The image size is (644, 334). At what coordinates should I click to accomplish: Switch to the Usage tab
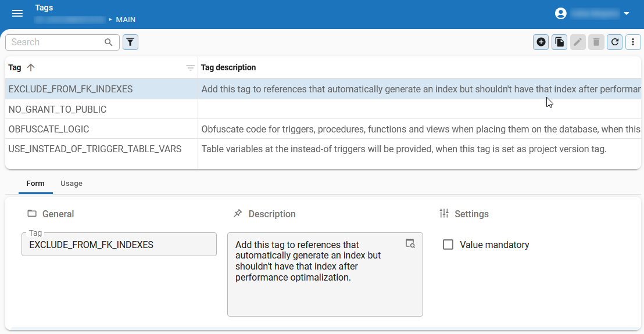coord(71,184)
